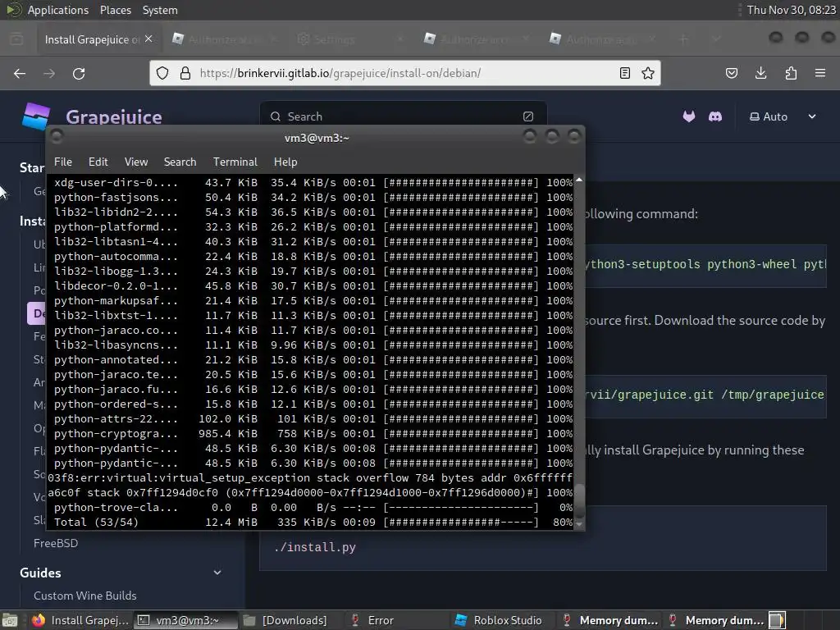
Task: Open the GitLab repository icon
Action: 689,116
